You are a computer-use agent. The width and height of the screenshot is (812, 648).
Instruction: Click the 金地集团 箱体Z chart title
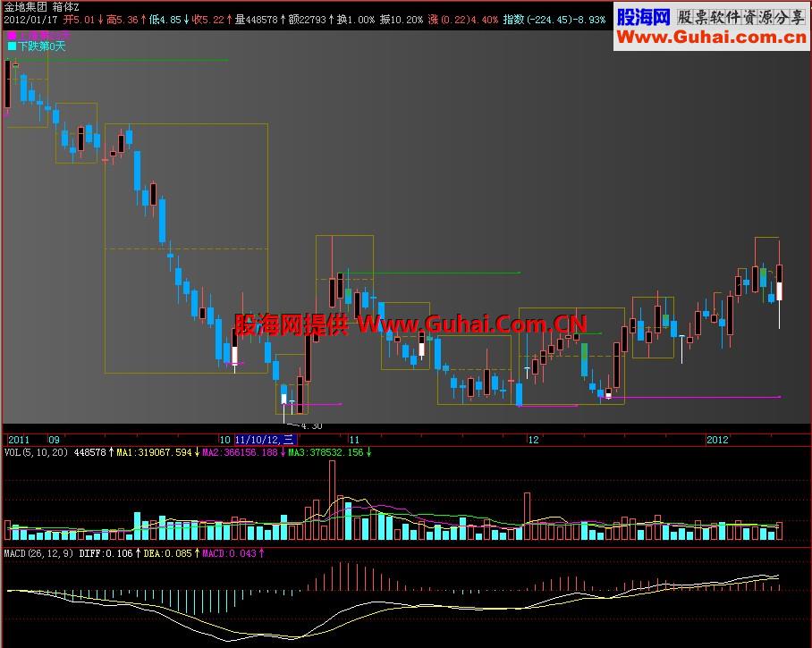41,7
